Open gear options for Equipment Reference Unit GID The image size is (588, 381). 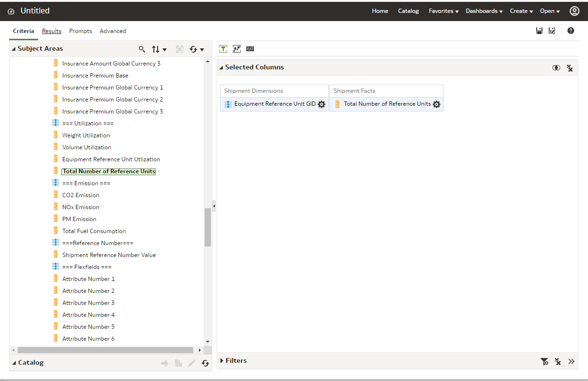322,104
